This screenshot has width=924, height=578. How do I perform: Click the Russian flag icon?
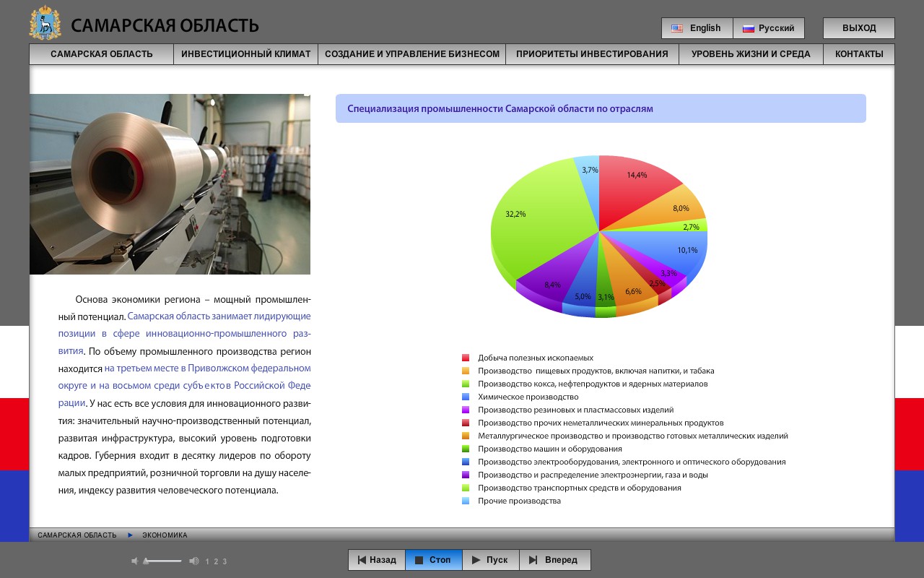point(749,28)
